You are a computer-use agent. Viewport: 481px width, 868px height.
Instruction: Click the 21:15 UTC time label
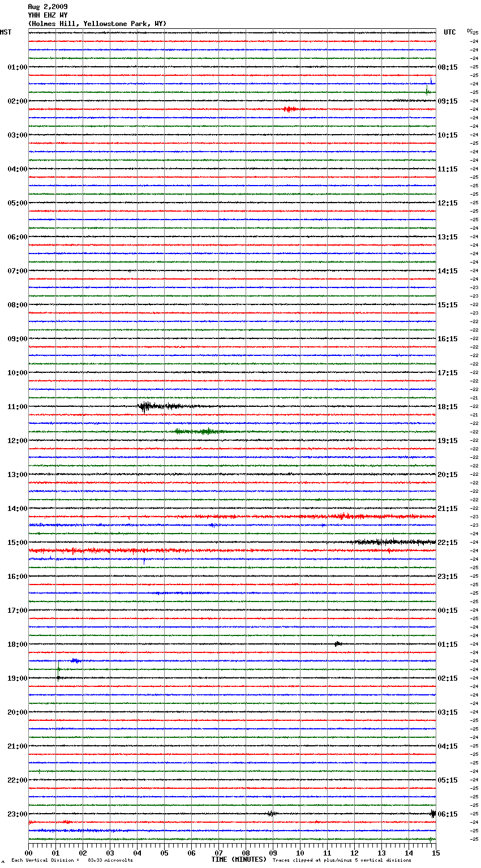448,509
